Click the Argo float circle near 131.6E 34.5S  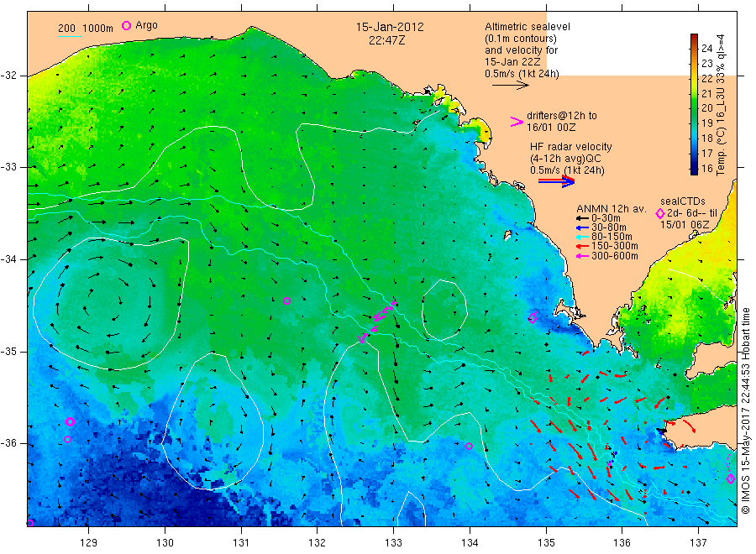point(287,301)
